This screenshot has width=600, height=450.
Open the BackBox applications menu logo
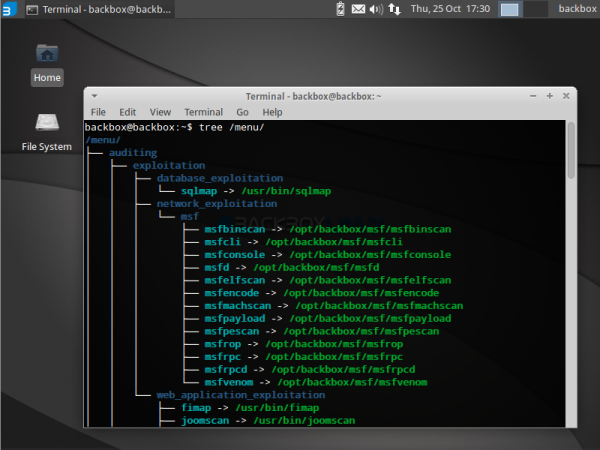[9, 9]
